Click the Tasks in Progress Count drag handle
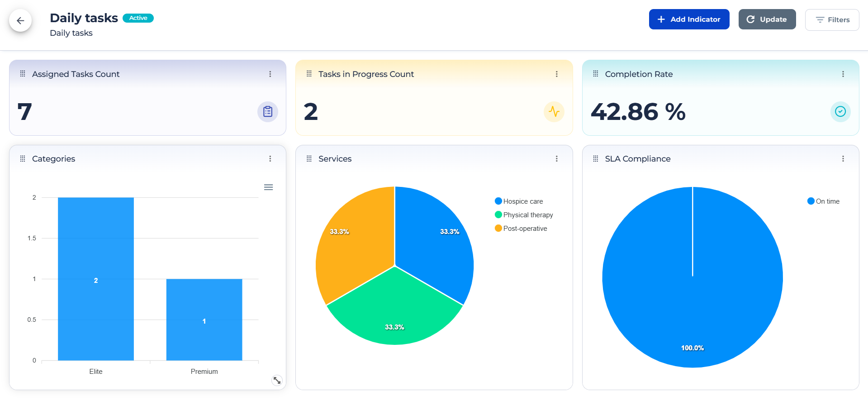This screenshot has height=401, width=868. click(x=309, y=74)
